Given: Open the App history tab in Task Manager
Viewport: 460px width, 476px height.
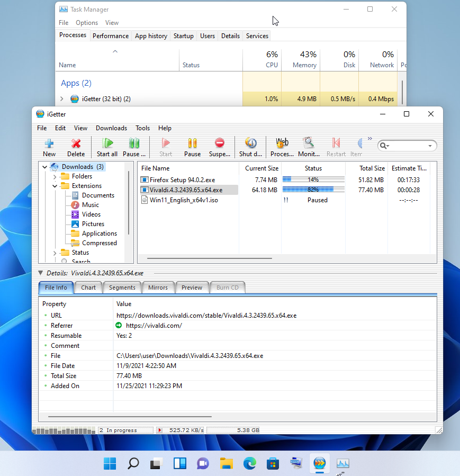Looking at the screenshot, I should point(151,35).
